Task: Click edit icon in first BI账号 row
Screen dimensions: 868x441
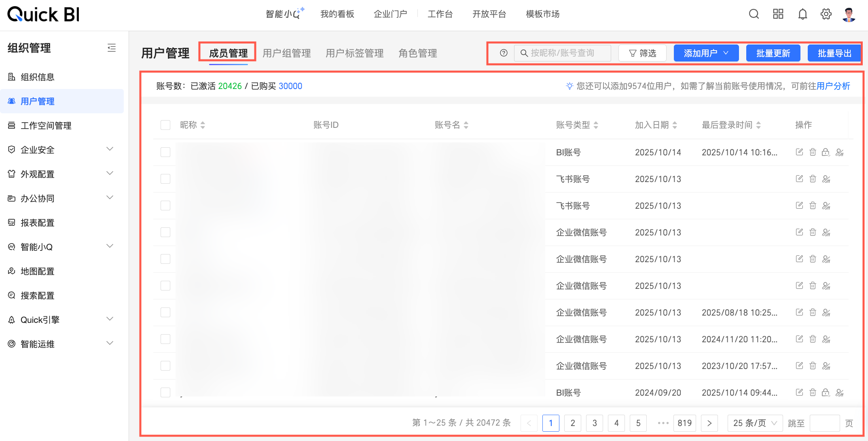Action: pos(799,152)
